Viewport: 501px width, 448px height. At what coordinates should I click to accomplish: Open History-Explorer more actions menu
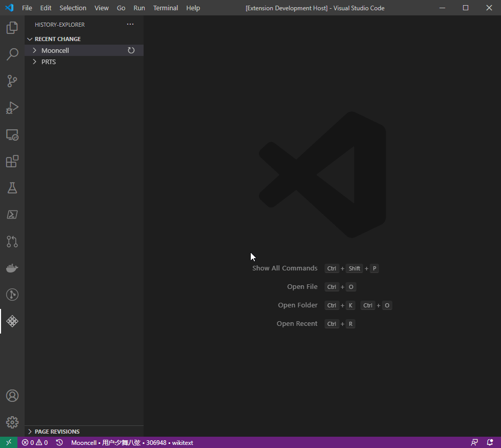coord(130,24)
